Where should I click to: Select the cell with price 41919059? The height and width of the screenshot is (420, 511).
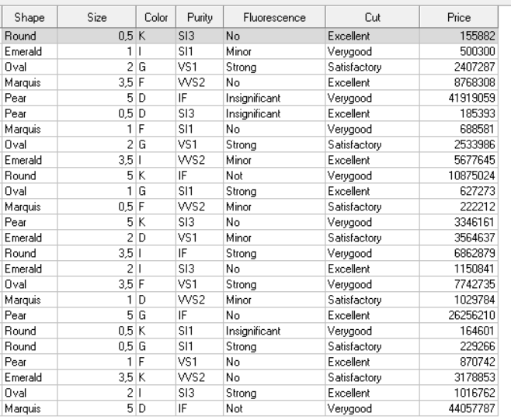pyautogui.click(x=459, y=98)
